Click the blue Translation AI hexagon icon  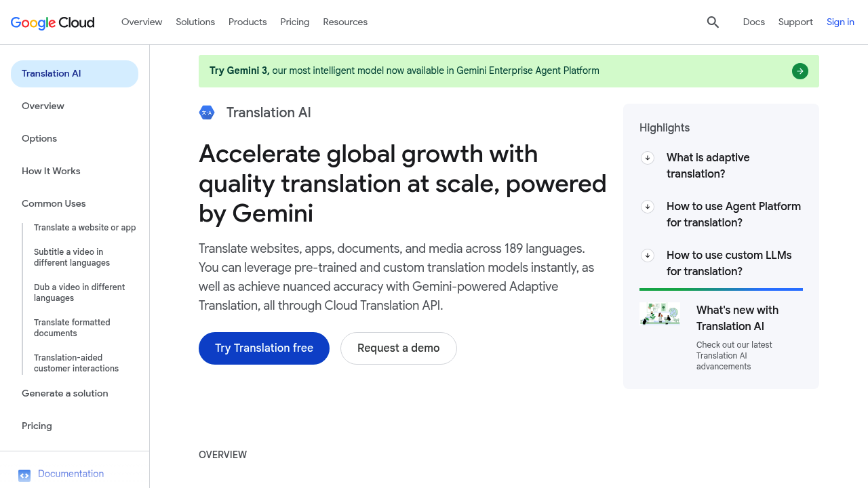point(207,113)
